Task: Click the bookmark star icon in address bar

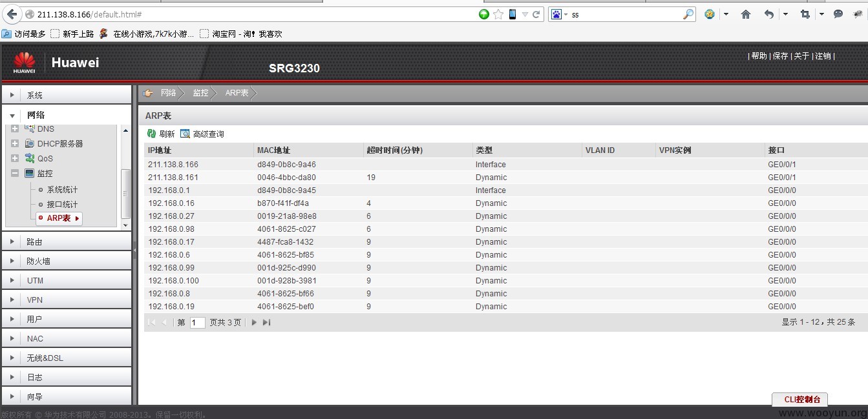Action: tap(498, 14)
